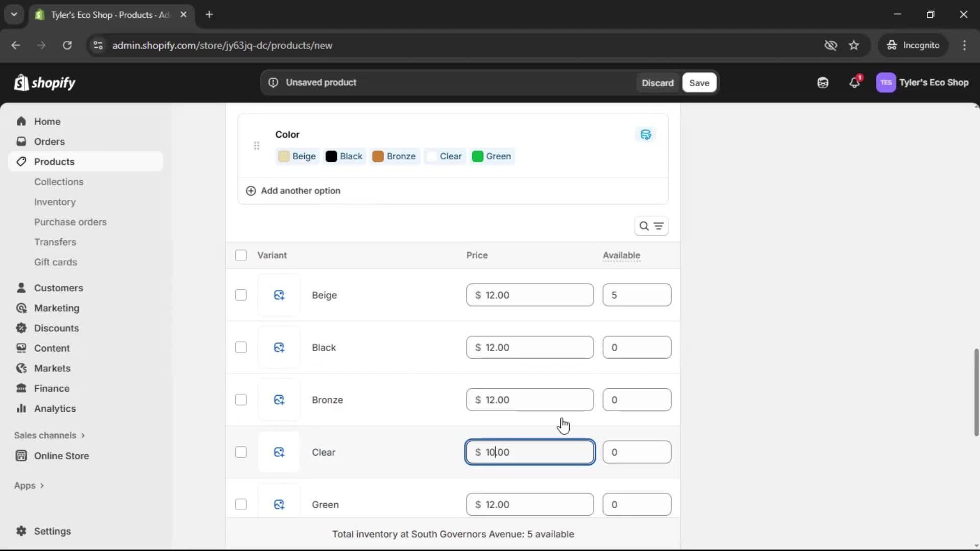980x551 pixels.
Task: Click Add another option
Action: [293, 190]
